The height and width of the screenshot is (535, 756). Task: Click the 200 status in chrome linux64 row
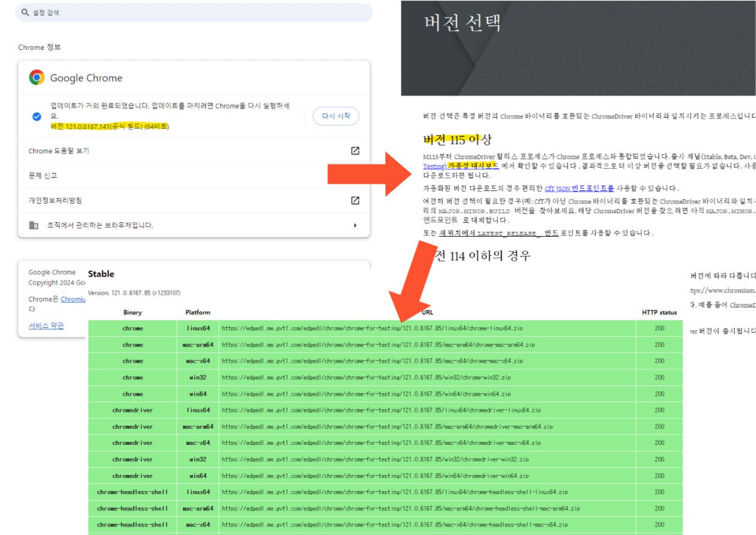click(659, 328)
